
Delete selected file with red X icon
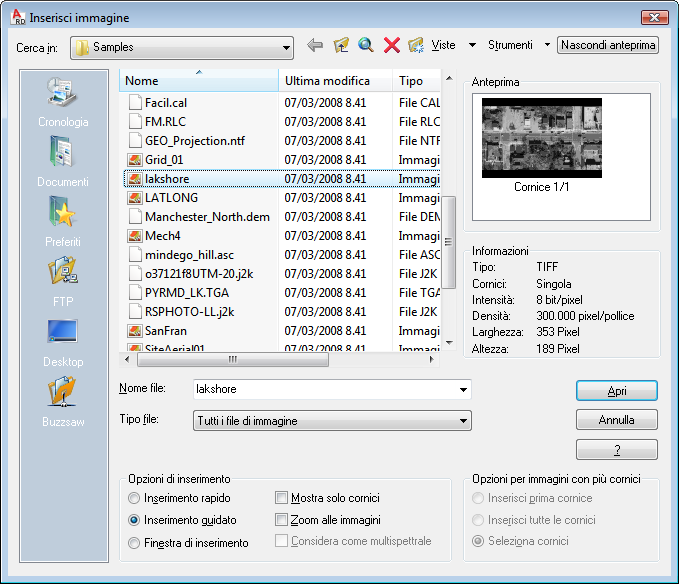pyautogui.click(x=391, y=45)
